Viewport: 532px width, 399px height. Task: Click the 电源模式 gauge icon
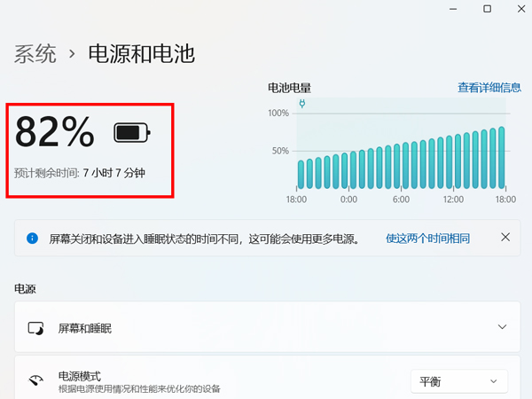coord(35,381)
